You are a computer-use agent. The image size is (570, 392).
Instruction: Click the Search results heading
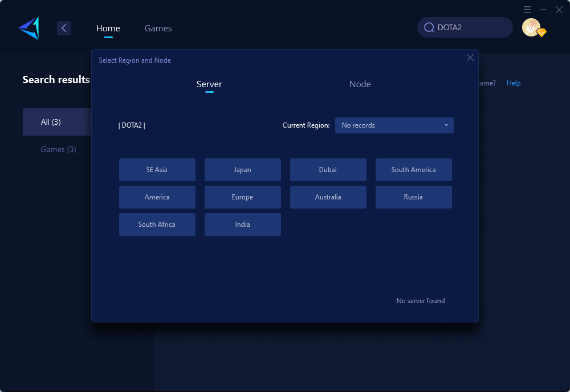pos(56,80)
